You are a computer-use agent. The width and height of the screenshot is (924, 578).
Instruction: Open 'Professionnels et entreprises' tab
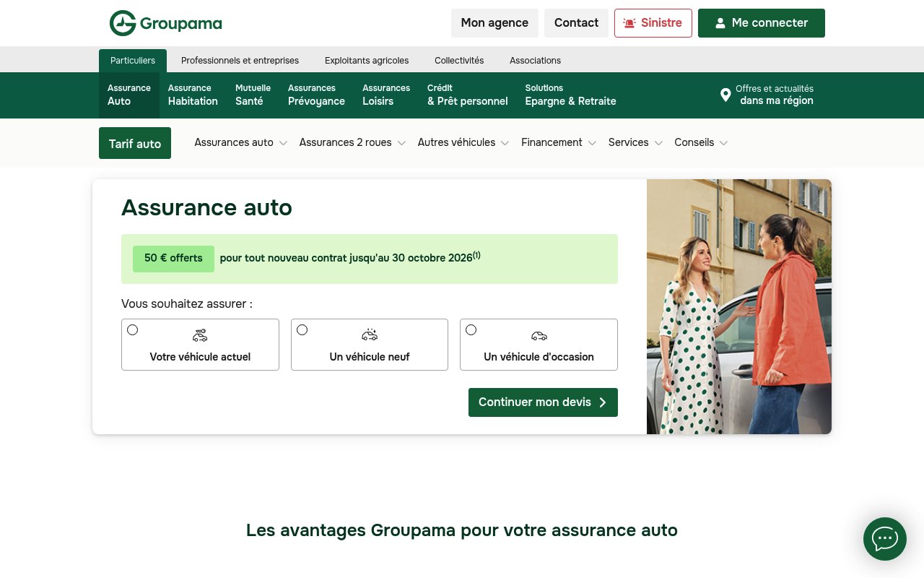(240, 61)
